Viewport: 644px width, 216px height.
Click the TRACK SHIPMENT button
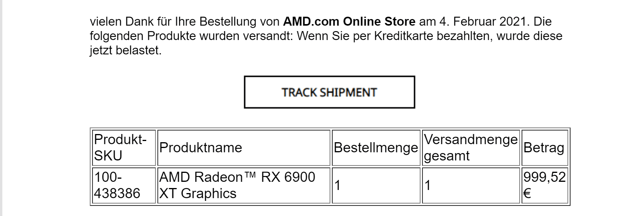329,92
